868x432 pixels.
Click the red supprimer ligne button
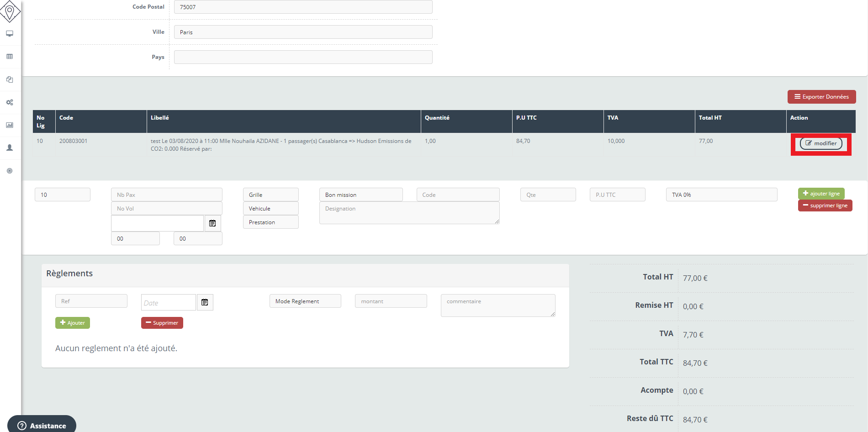(825, 205)
